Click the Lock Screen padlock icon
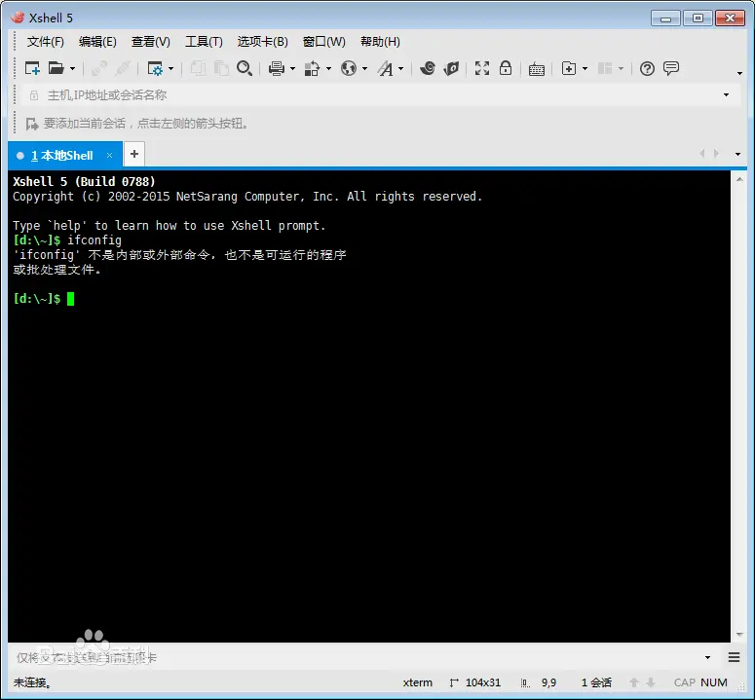Image resolution: width=755 pixels, height=700 pixels. click(x=506, y=68)
